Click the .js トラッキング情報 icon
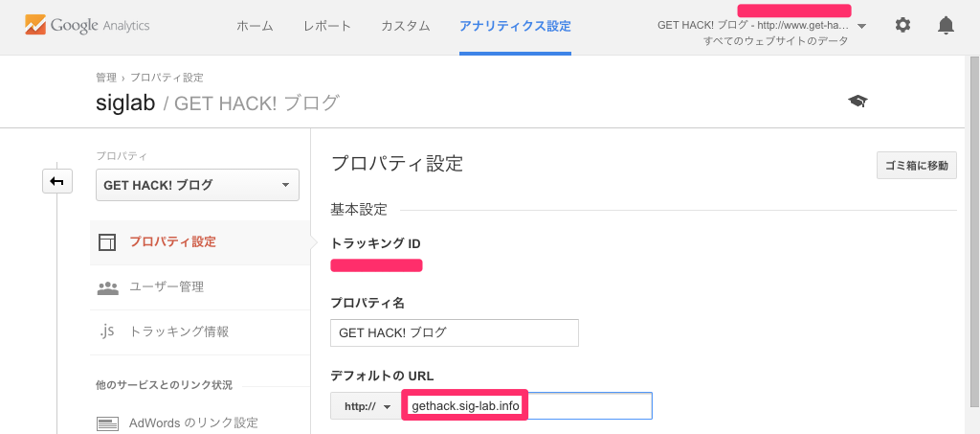 click(x=107, y=331)
